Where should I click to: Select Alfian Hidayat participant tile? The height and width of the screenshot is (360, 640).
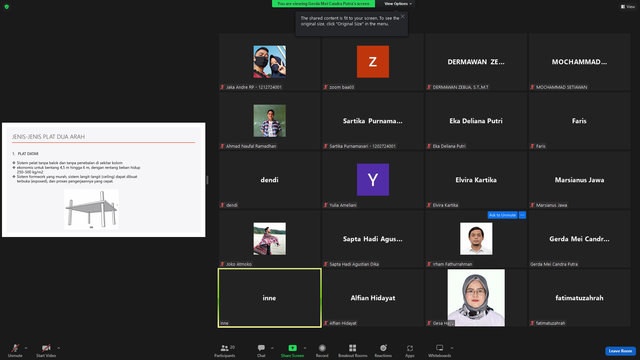coord(373,298)
